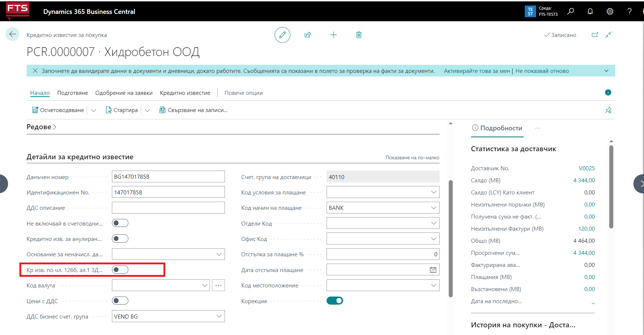This screenshot has height=335, width=644.
Task: Click Показване на по-малко link
Action: (413, 157)
